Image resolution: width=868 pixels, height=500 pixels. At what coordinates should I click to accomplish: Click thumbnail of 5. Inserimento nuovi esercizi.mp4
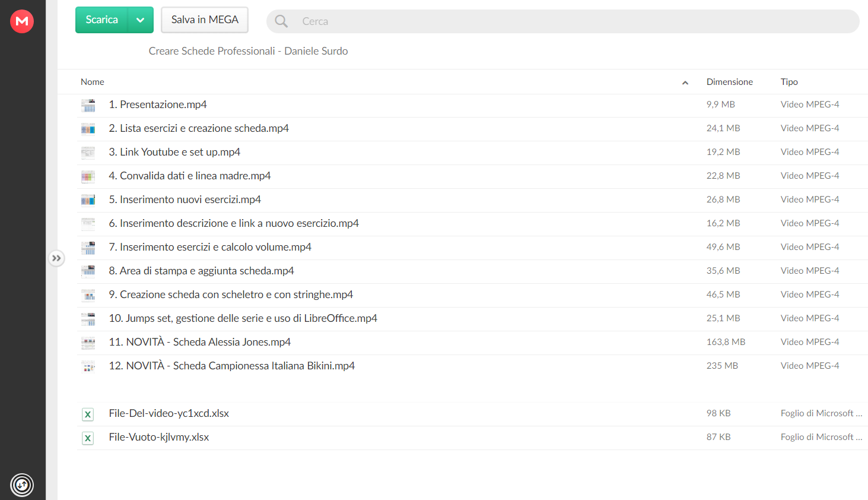88,200
